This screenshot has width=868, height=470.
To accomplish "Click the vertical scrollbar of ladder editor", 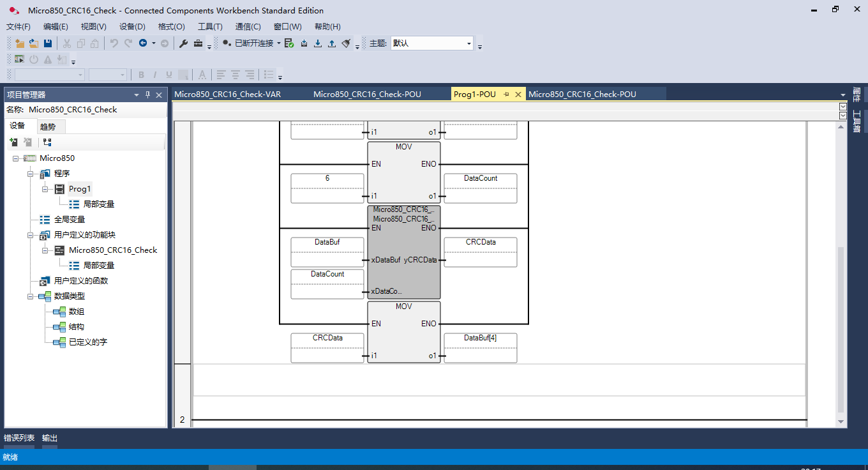I will click(841, 319).
